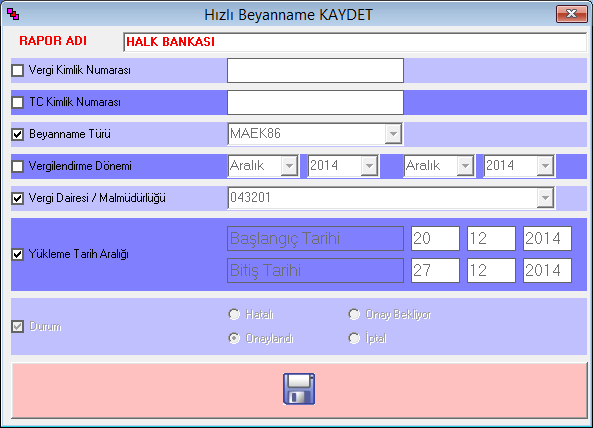Image resolution: width=593 pixels, height=428 pixels.
Task: Select the Onay Bekliyor radio option
Action: click(x=354, y=314)
